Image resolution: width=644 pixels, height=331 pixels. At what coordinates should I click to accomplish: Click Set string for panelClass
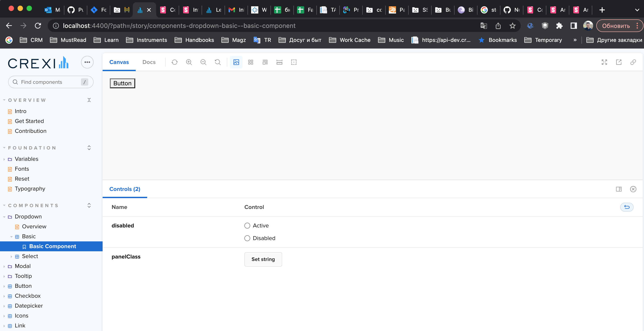[x=263, y=259]
